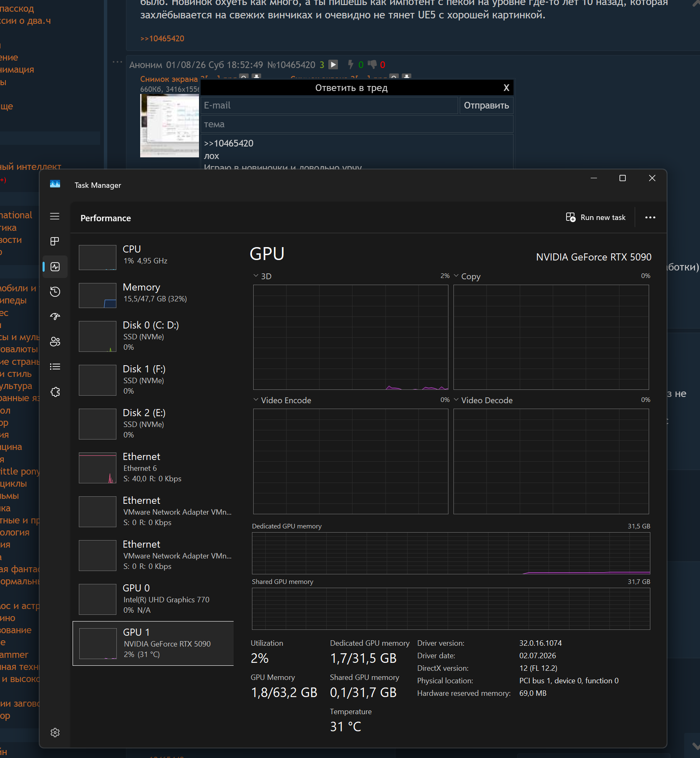700x758 pixels.
Task: Click the NVIDIA GeForce RTX 5090 title text
Action: pos(594,257)
